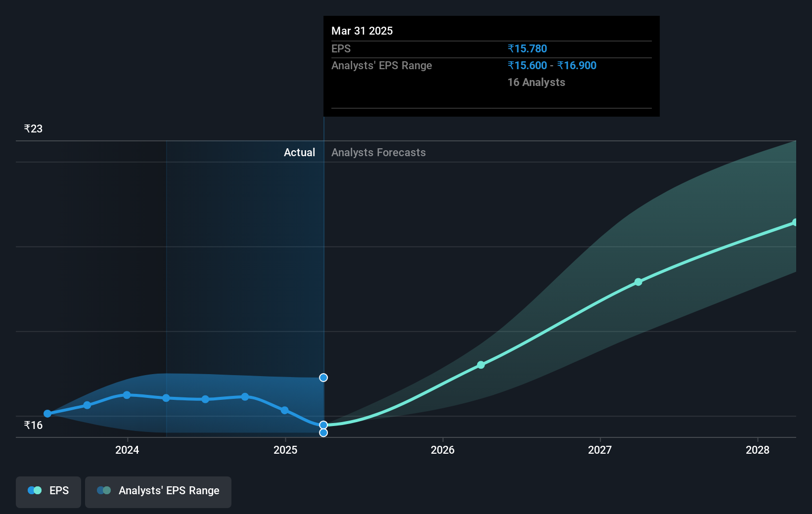Click the ₹16 y-axis label
The height and width of the screenshot is (514, 812).
(33, 426)
